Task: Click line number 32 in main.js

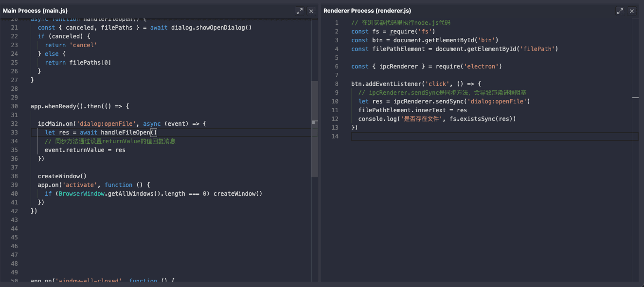Action: [x=14, y=124]
